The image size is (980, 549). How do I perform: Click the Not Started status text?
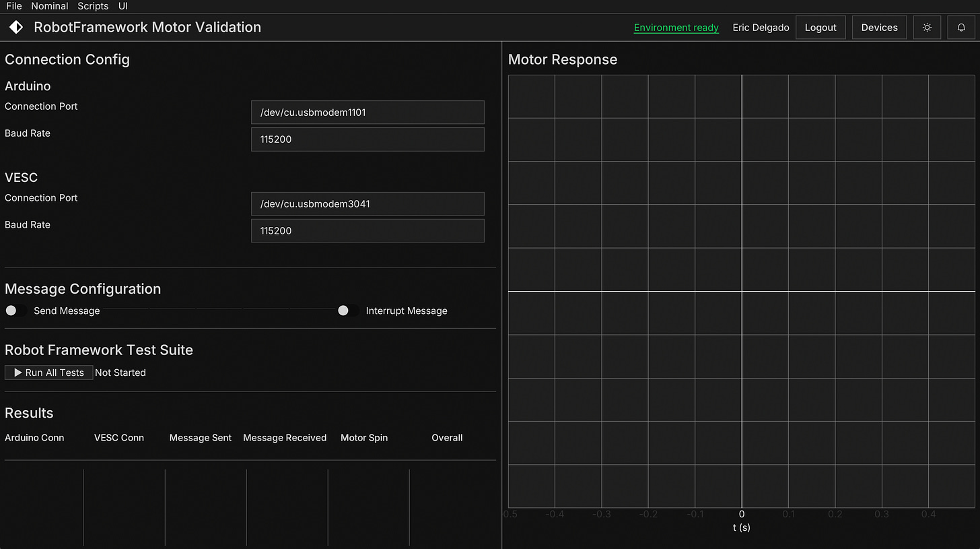[x=120, y=373]
